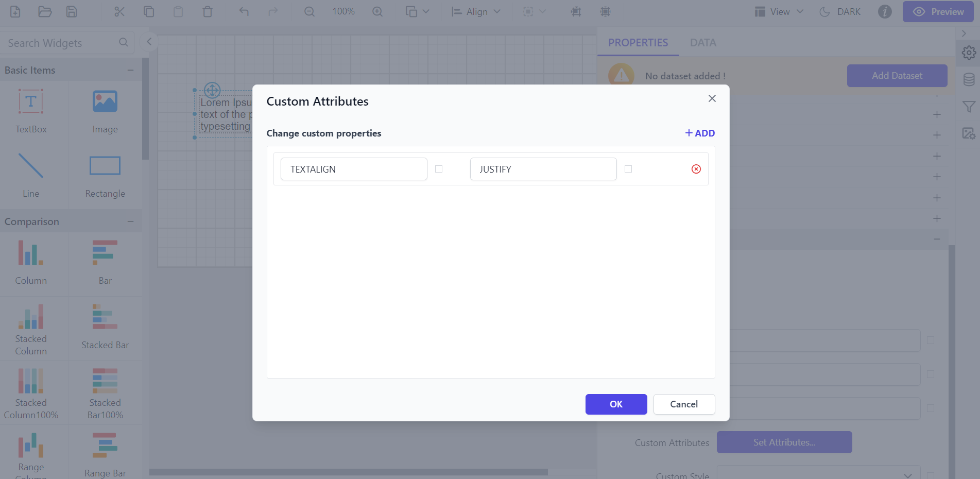This screenshot has height=479, width=980.
Task: Toggle the checkbox next to TEXTALIGN field
Action: 439,169
